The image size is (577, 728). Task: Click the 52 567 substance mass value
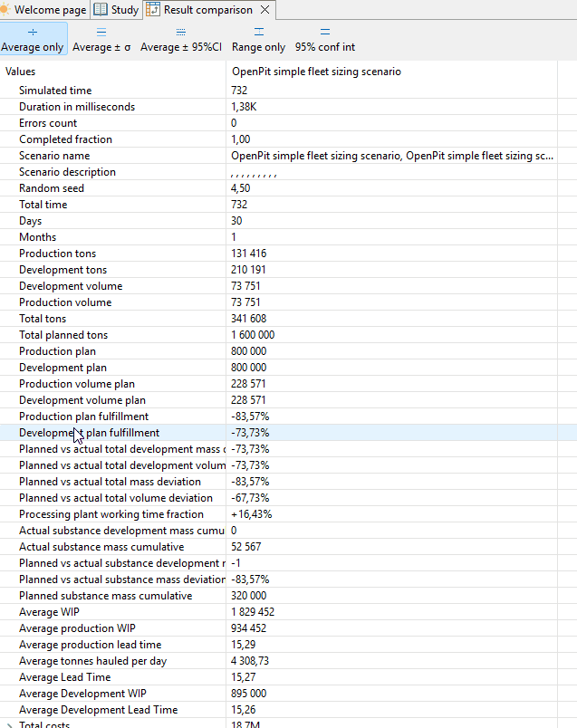(245, 547)
